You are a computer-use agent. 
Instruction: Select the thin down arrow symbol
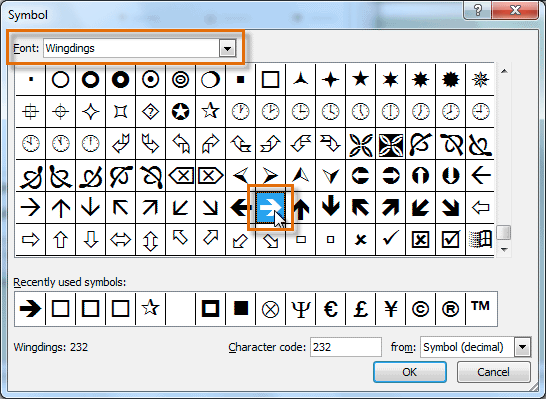coord(90,208)
